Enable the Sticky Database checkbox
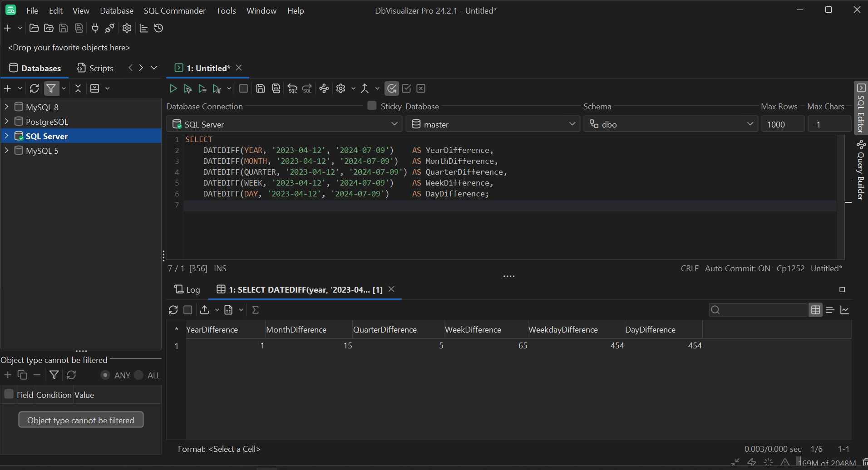Screen dimensions: 868x470 coord(371,106)
